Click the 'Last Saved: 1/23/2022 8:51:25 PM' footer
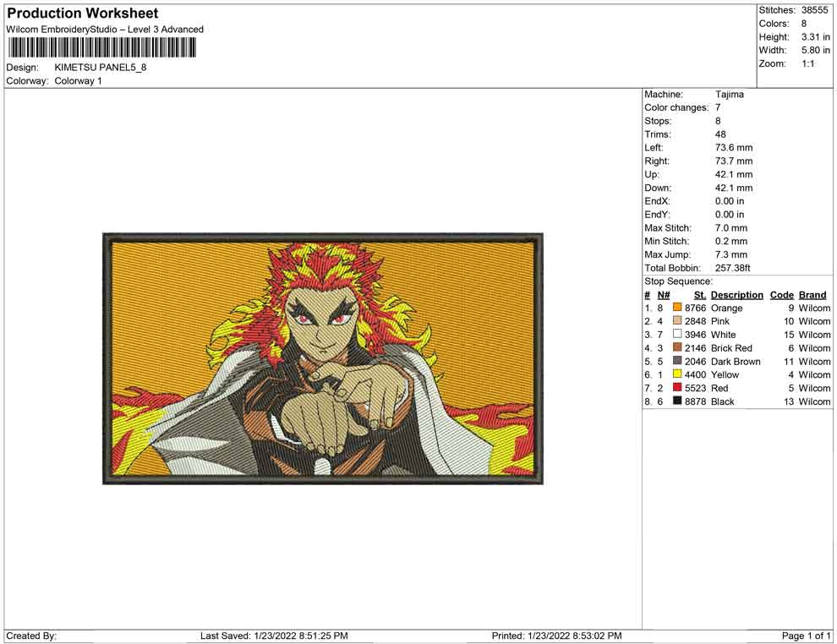Viewport: 837px width, 644px height. click(275, 636)
